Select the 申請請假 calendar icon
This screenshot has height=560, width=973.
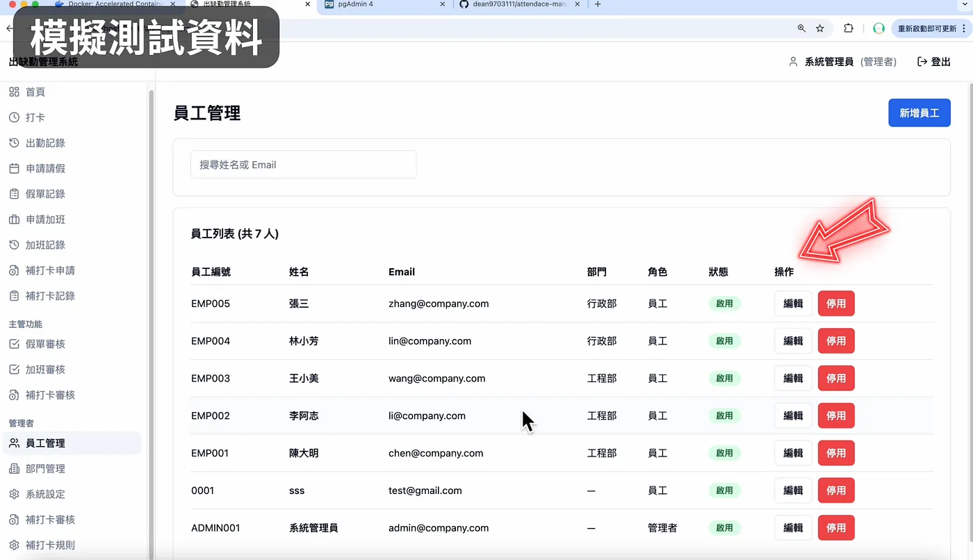[x=14, y=168]
